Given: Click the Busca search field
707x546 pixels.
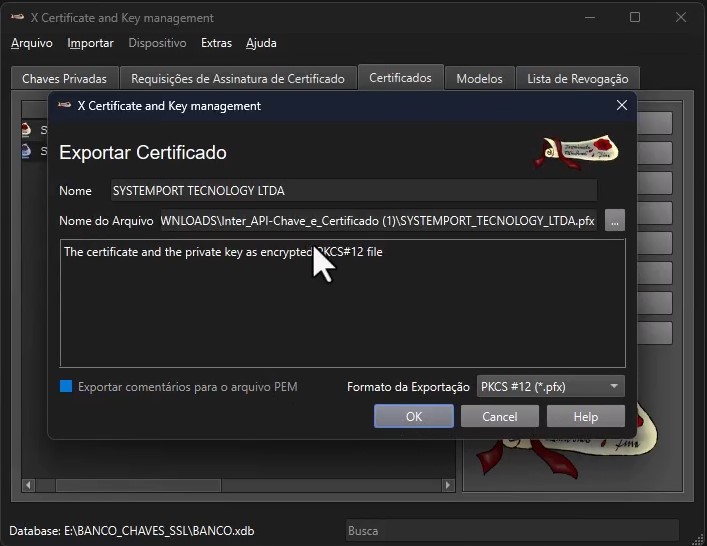Looking at the screenshot, I should coord(512,531).
